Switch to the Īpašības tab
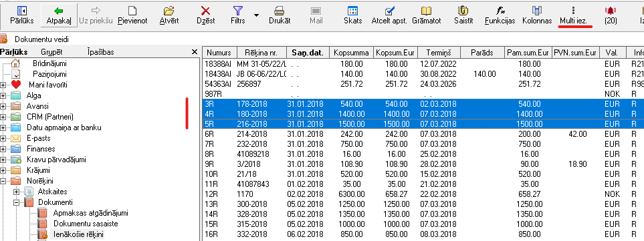This screenshot has width=644, height=241. (100, 52)
